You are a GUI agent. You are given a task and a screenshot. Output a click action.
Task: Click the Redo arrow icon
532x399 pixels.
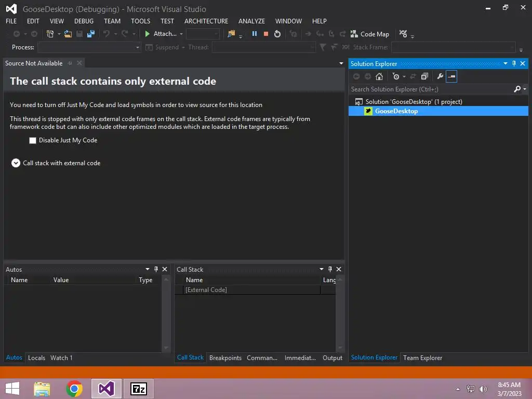tap(125, 34)
